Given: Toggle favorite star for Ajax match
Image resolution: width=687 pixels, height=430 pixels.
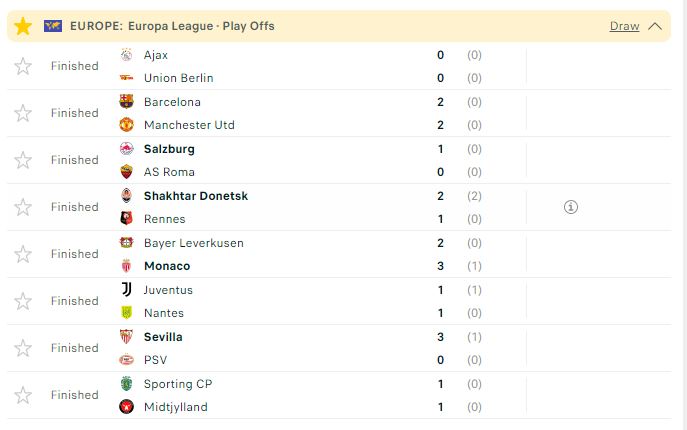Looking at the screenshot, I should coord(23,66).
